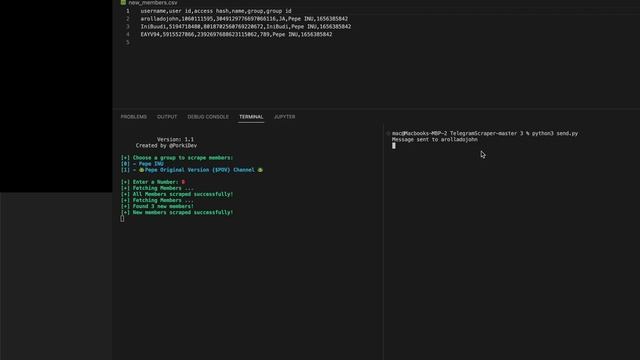640x360 pixels.
Task: Open the new_members.csv editor tab
Action: coord(149,2)
